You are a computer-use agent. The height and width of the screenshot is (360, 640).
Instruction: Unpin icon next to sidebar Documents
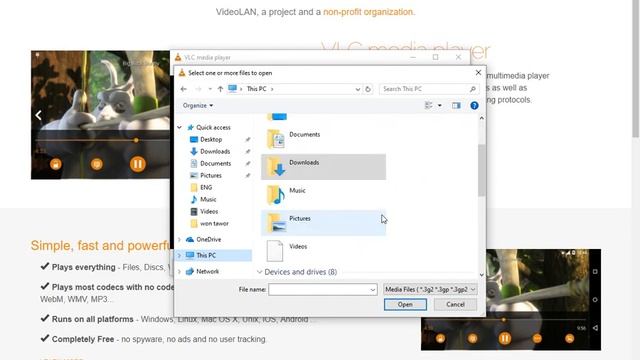[248, 163]
